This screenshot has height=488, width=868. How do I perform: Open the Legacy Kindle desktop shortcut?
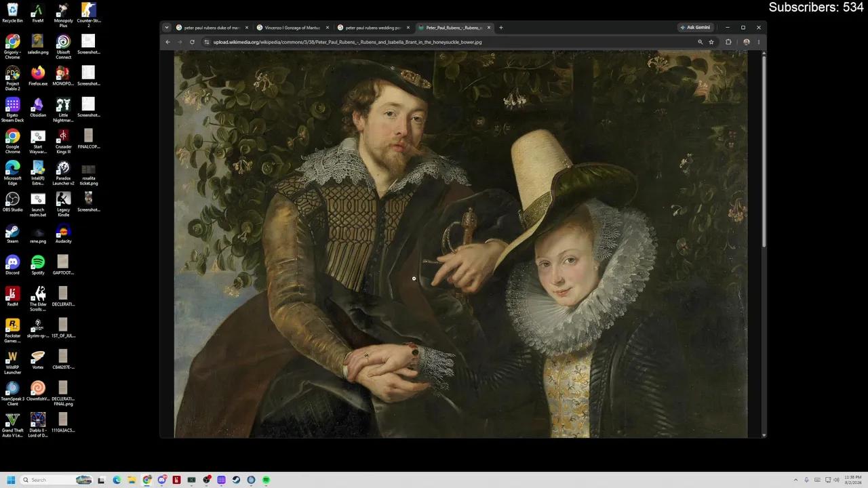coord(63,204)
